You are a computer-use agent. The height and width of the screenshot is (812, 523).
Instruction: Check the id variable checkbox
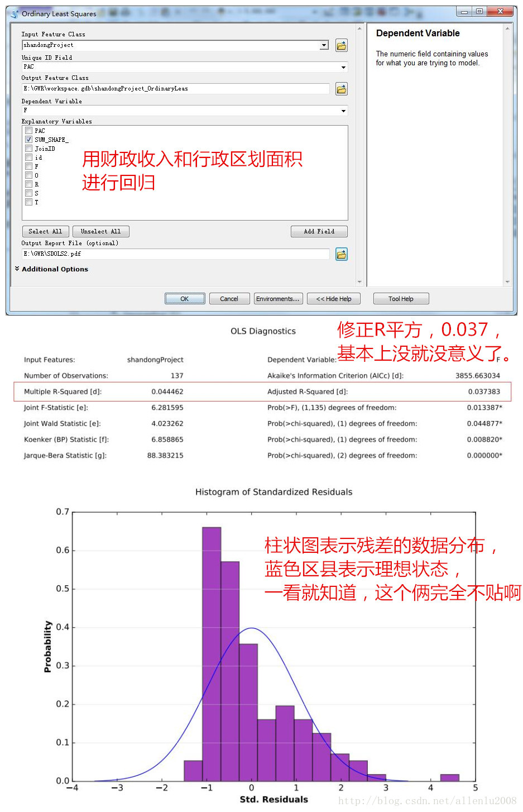click(28, 157)
